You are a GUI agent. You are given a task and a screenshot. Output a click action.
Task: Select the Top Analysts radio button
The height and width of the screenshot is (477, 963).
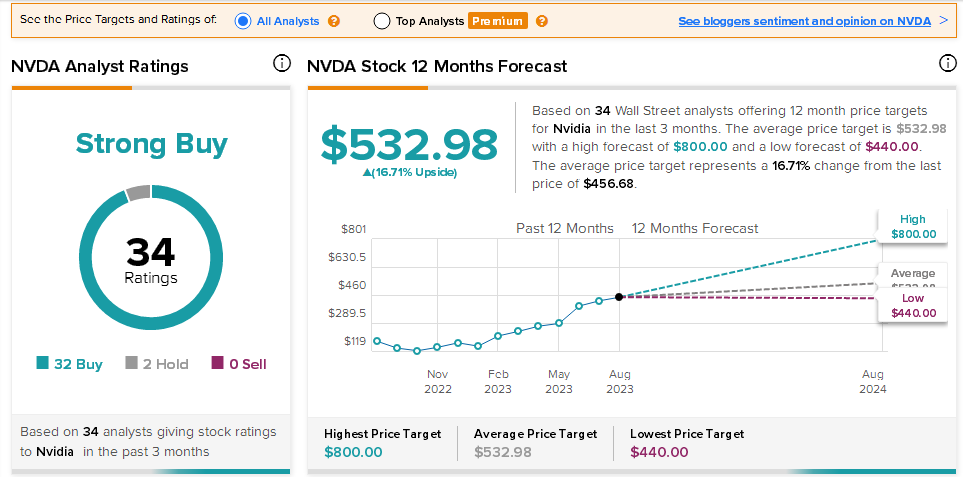[382, 21]
